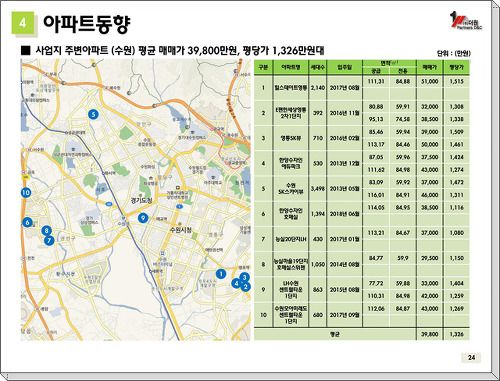Select household count 2,140
The height and width of the screenshot is (381, 500).
point(318,88)
